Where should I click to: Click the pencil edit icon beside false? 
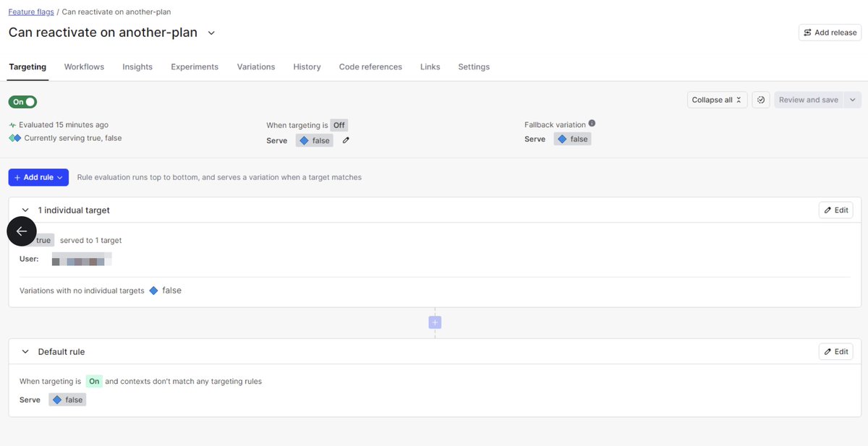[x=346, y=141]
